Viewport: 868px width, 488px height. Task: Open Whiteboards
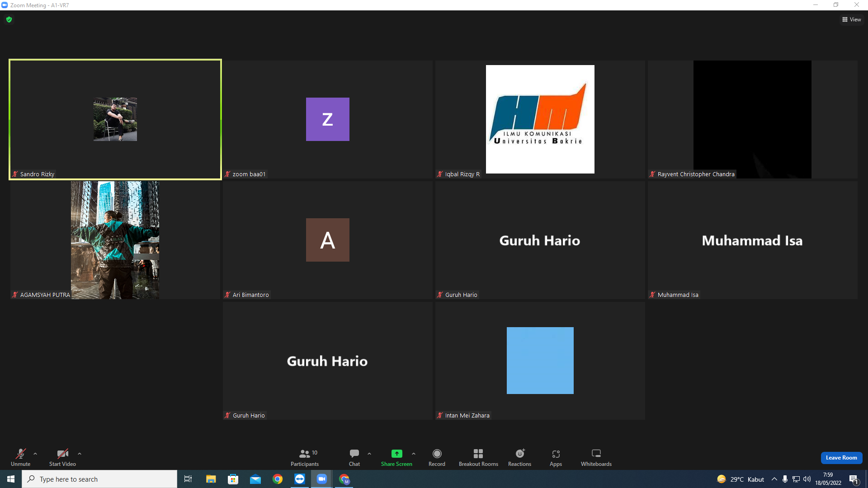596,457
